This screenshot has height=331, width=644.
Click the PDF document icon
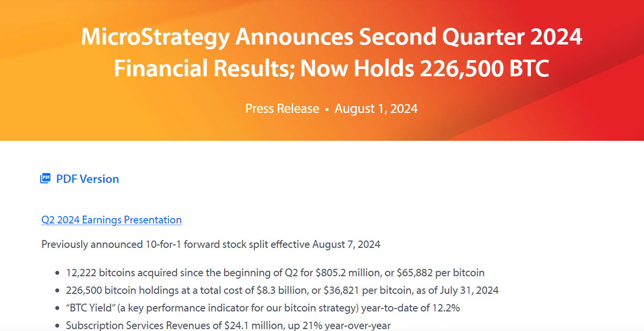45,178
